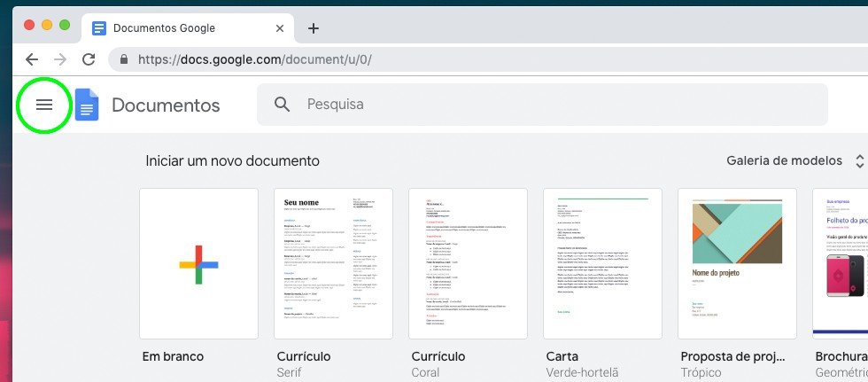
Task: Go back with the browser back arrow
Action: click(32, 59)
